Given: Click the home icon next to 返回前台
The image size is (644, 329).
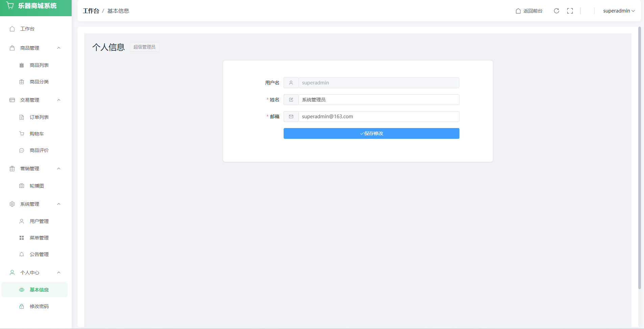Looking at the screenshot, I should [518, 11].
